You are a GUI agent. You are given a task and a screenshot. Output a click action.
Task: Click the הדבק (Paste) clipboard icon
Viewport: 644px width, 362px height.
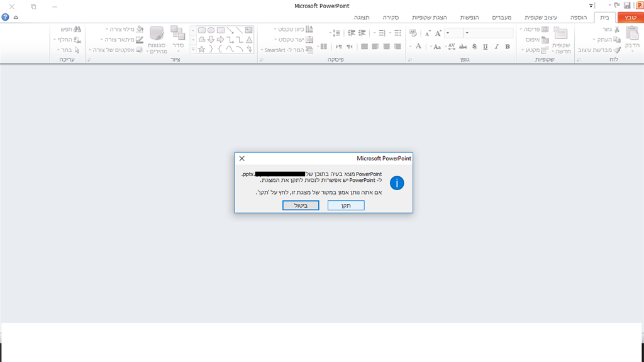(632, 33)
